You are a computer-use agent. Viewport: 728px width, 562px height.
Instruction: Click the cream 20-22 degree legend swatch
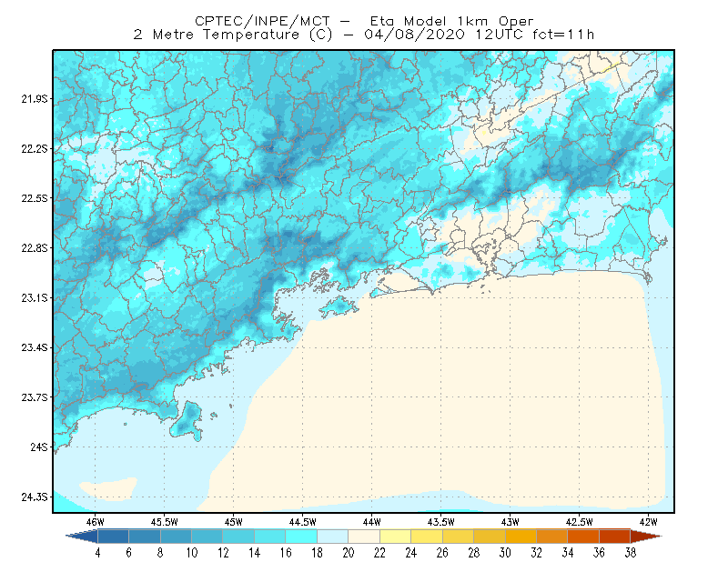[x=364, y=537]
